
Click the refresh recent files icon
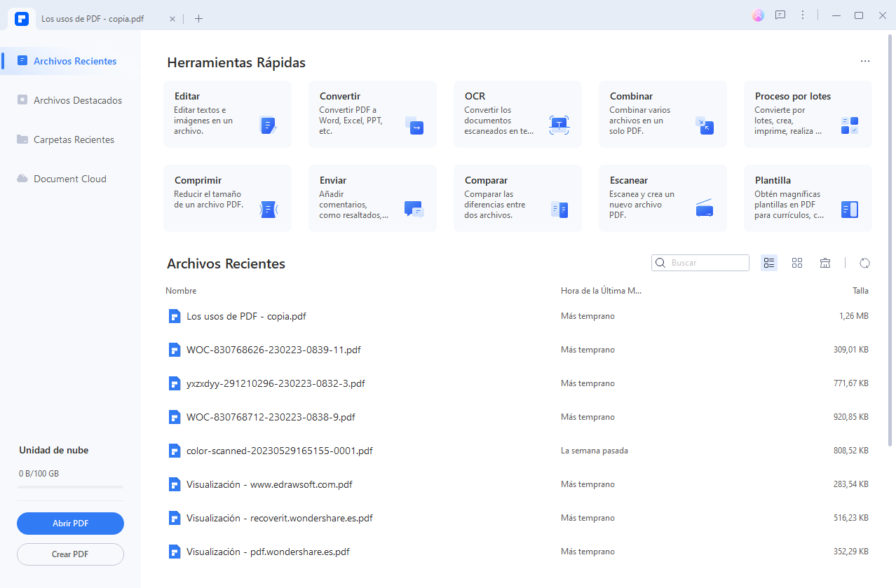(864, 263)
